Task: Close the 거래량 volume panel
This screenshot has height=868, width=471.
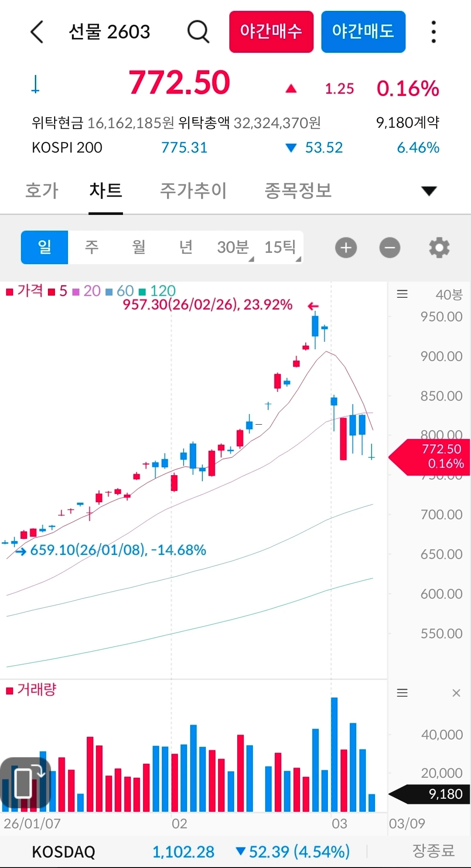Action: click(456, 693)
